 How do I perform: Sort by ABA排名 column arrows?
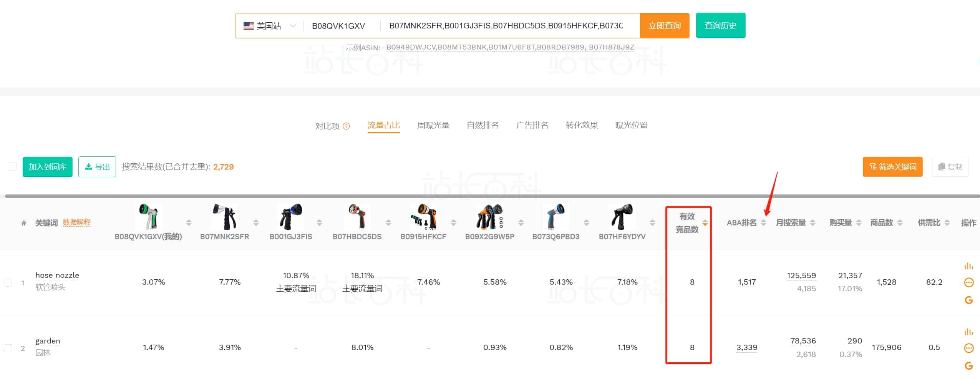(763, 223)
